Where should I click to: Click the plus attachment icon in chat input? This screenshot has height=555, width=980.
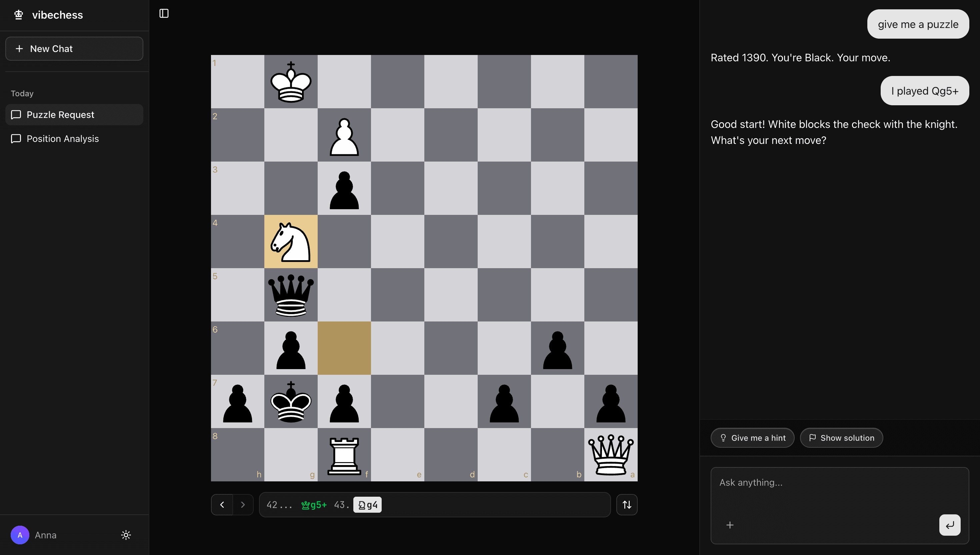[729, 525]
